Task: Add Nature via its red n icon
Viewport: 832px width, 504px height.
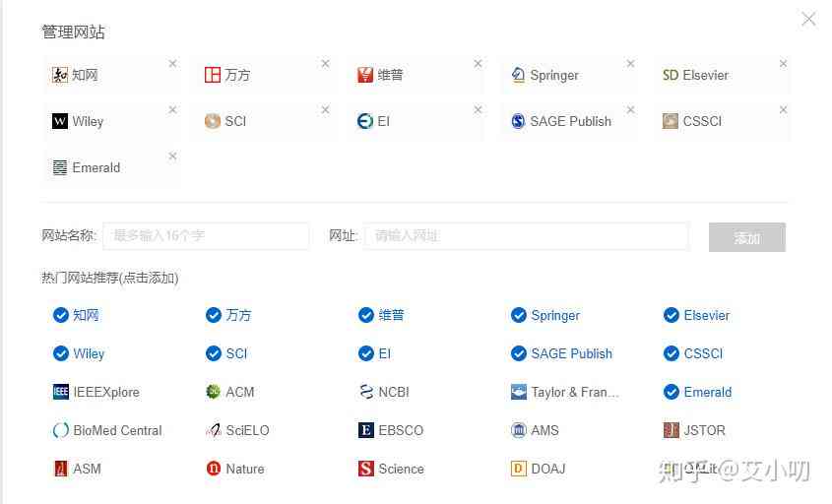Action: (x=214, y=469)
